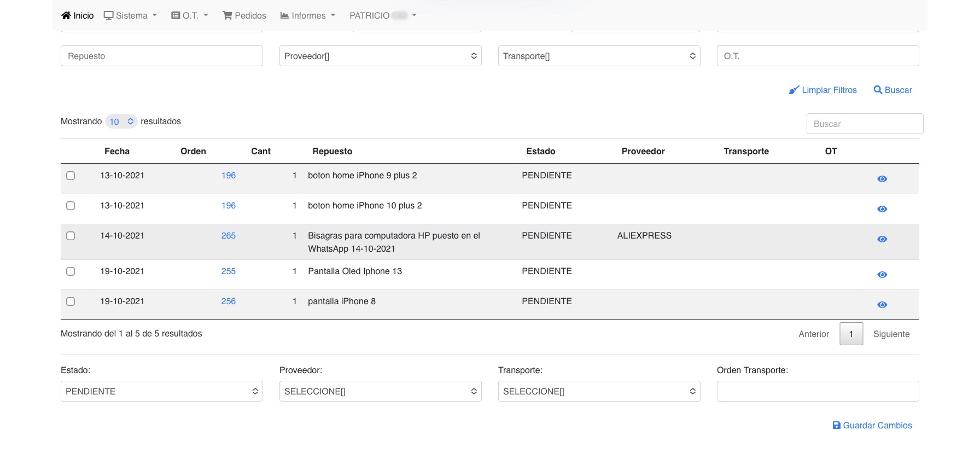Click the Siguiente pagination button
The height and width of the screenshot is (453, 980).
(891, 334)
